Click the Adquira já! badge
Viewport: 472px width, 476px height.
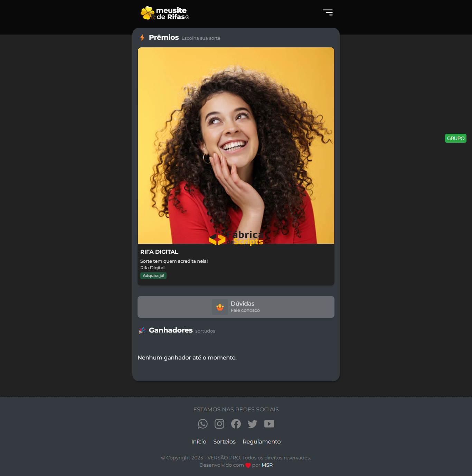click(153, 276)
